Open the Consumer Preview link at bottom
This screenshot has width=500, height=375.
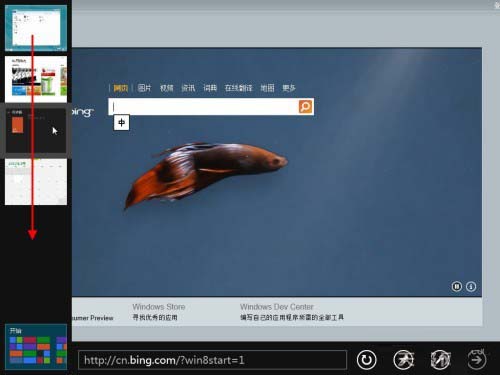click(93, 318)
